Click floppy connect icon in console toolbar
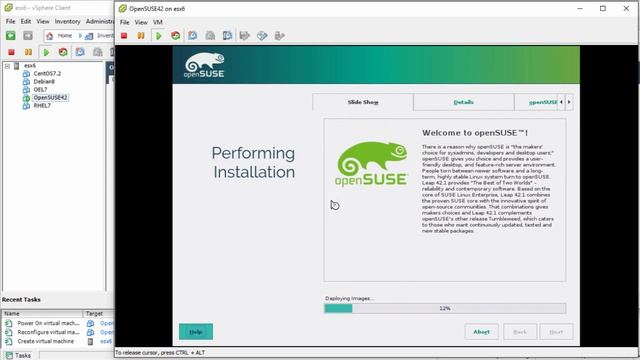 244,36
